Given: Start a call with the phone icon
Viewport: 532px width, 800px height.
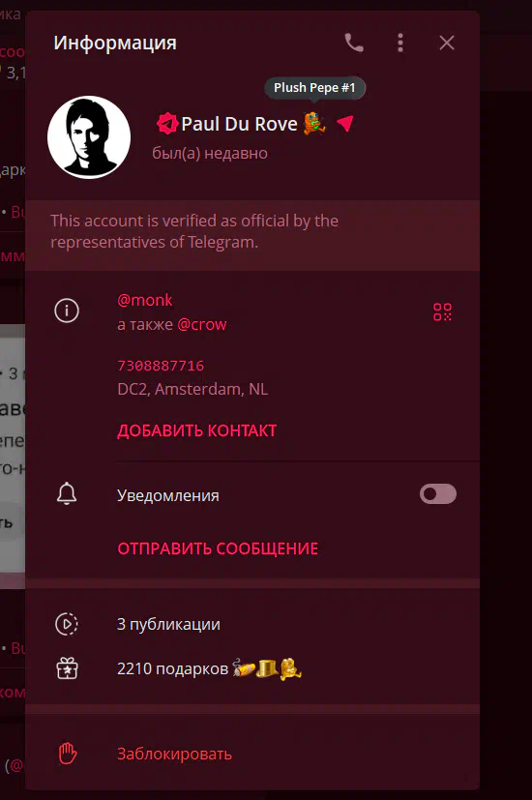Looking at the screenshot, I should (354, 43).
